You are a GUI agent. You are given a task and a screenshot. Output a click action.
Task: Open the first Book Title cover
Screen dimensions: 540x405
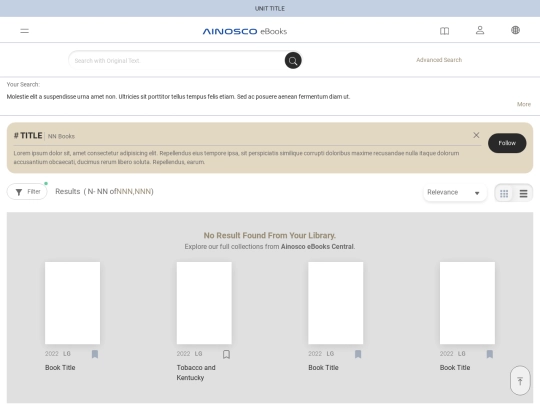(72, 303)
